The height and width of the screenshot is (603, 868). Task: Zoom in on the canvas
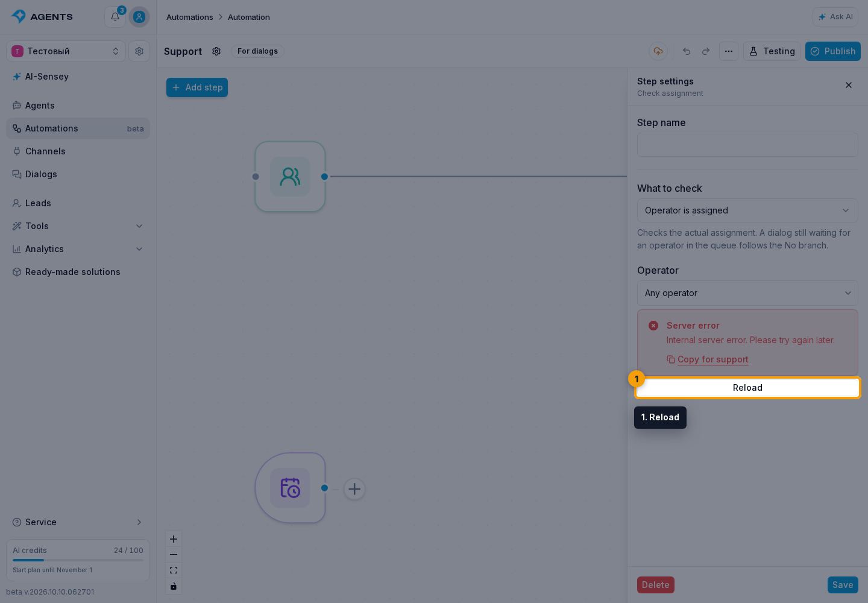point(174,539)
